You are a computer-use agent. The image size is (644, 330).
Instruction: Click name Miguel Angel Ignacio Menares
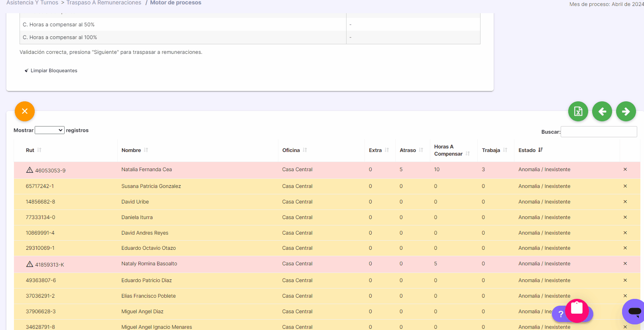(x=157, y=327)
